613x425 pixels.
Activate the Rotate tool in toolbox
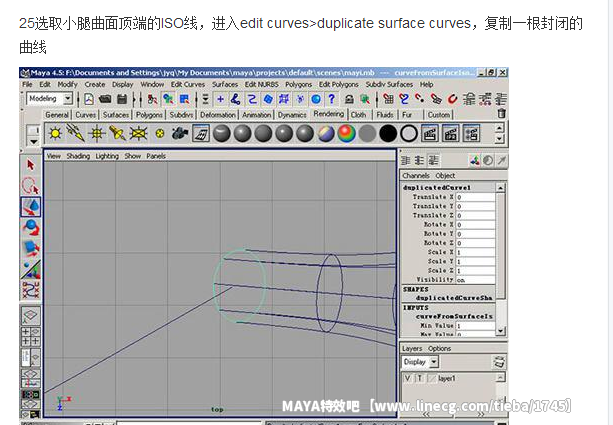point(30,228)
